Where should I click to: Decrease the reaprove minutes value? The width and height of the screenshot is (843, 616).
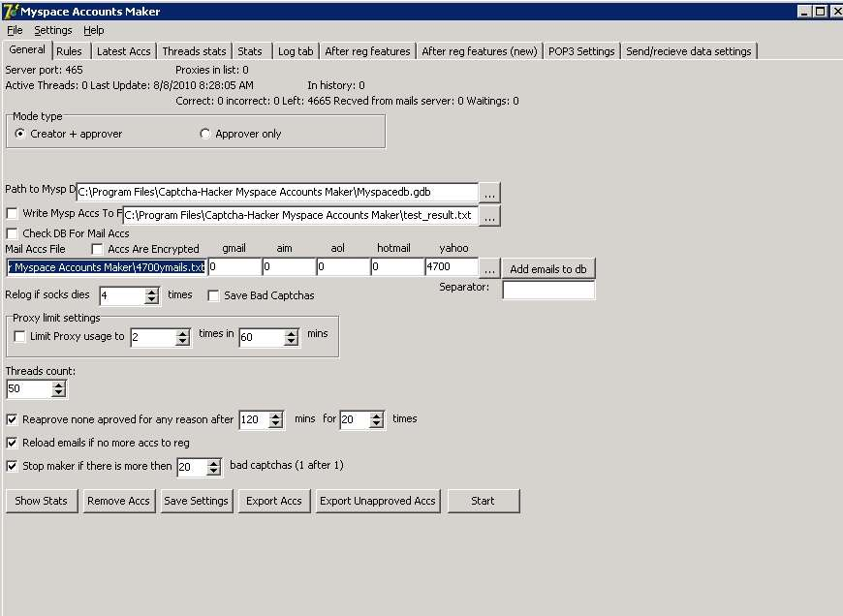pyautogui.click(x=276, y=423)
